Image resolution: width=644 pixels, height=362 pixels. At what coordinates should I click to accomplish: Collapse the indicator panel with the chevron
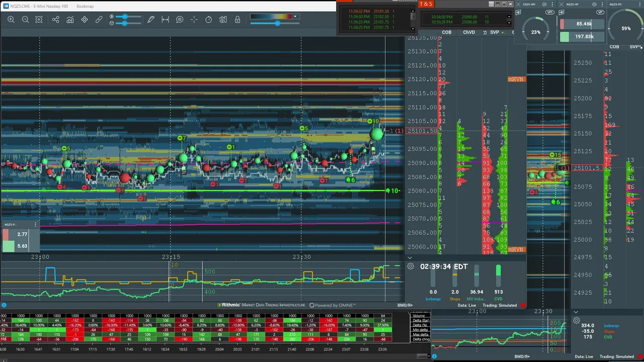pyautogui.click(x=410, y=258)
